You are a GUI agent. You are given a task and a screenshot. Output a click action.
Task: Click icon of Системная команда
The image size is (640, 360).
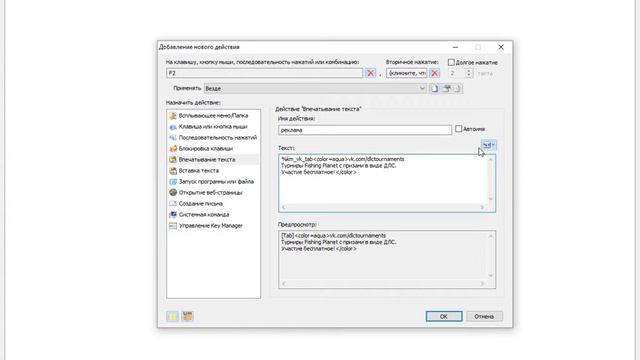(173, 215)
